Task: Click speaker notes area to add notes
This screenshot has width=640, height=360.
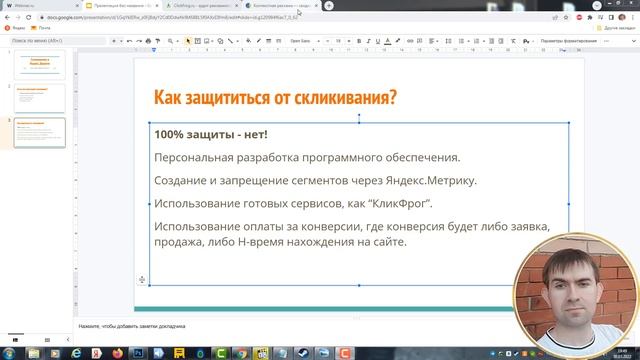Action: click(x=132, y=326)
